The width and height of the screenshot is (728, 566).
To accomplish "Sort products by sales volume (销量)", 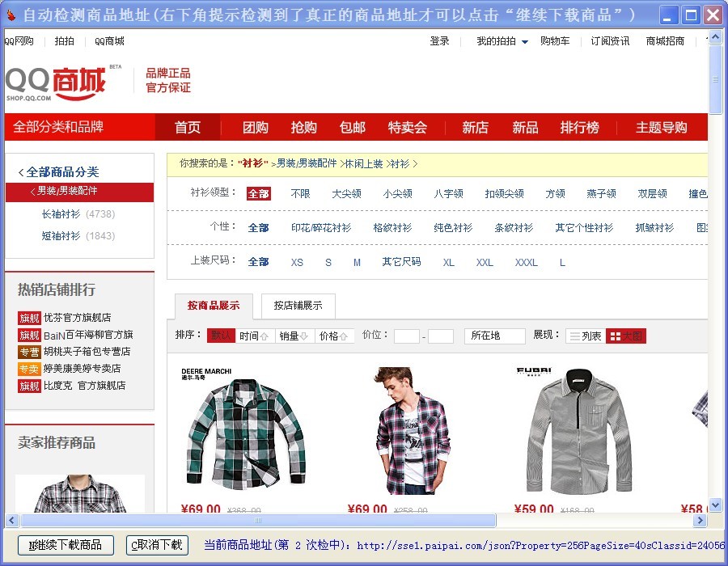I will coord(294,336).
